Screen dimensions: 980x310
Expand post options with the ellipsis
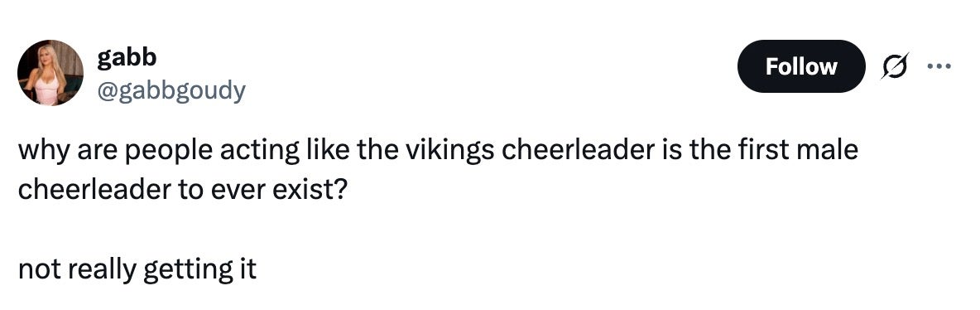(x=939, y=66)
